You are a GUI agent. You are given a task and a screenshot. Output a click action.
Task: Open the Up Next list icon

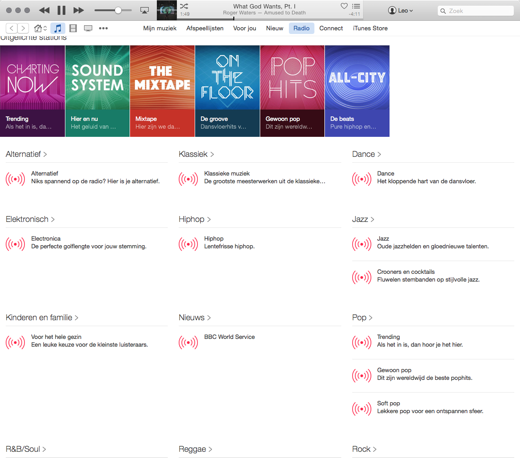coord(356,6)
